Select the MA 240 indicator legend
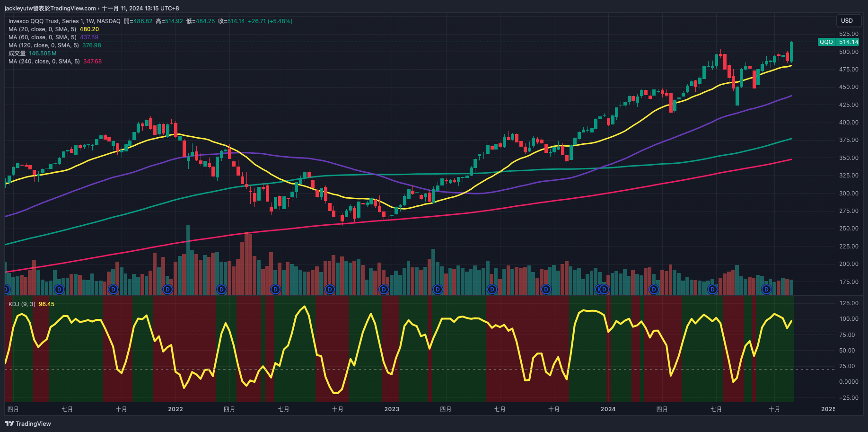 [44, 62]
